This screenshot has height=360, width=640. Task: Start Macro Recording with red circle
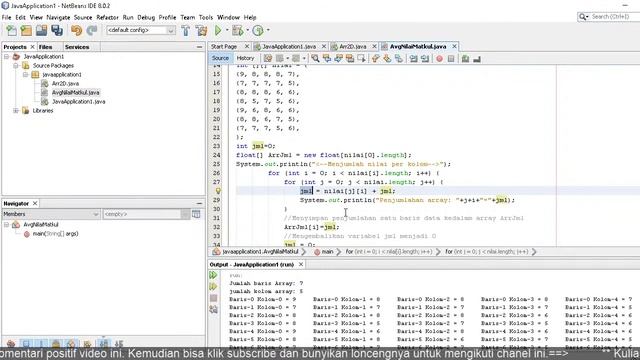pyautogui.click(x=440, y=59)
